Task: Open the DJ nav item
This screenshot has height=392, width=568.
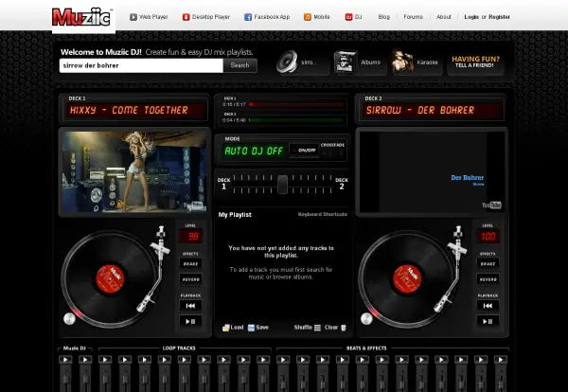Action: pos(353,17)
